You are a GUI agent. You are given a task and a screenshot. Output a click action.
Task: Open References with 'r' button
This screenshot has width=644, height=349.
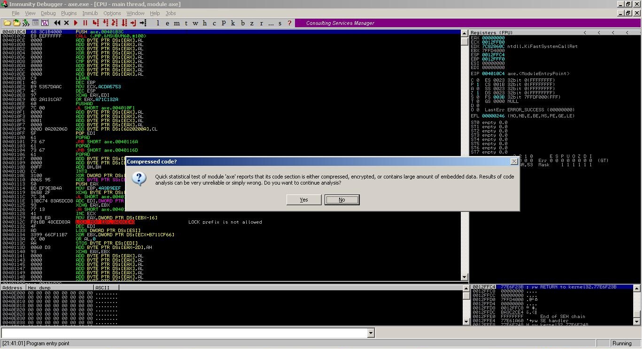261,23
